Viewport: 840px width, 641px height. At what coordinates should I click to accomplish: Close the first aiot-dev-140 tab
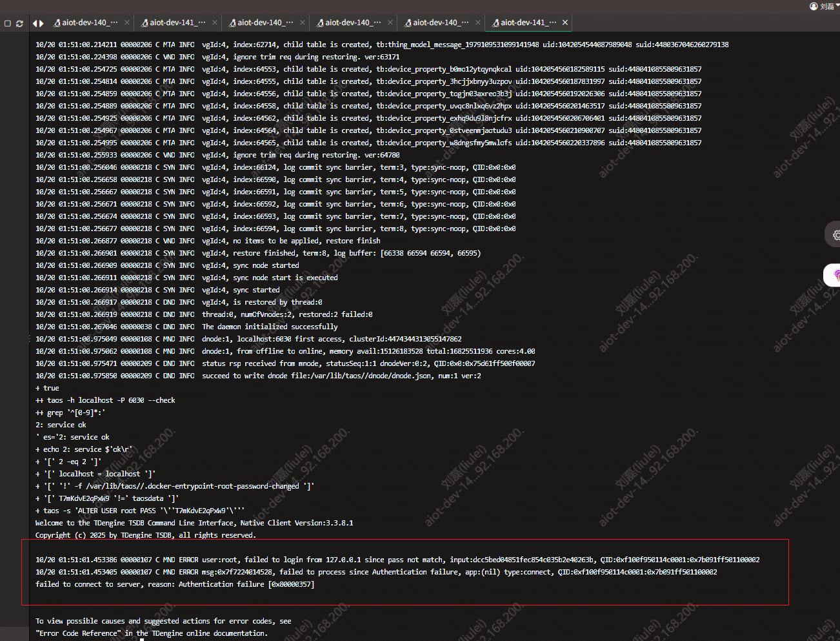(127, 23)
